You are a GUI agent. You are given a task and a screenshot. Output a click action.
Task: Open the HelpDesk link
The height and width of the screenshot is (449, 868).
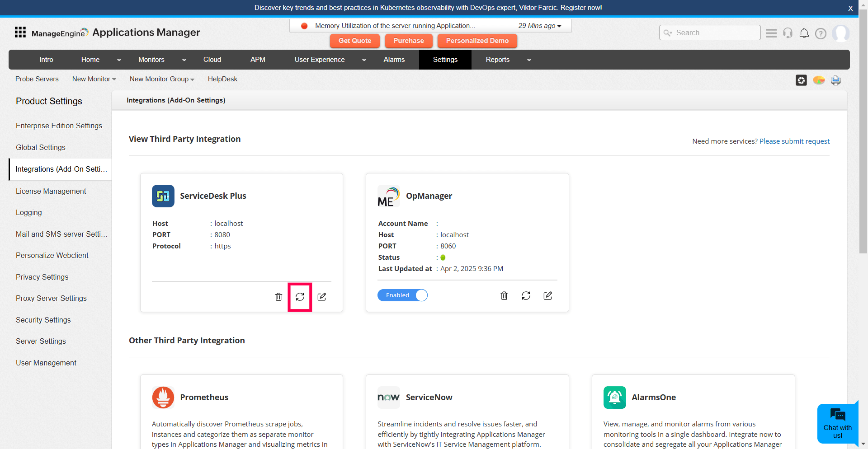click(222, 79)
